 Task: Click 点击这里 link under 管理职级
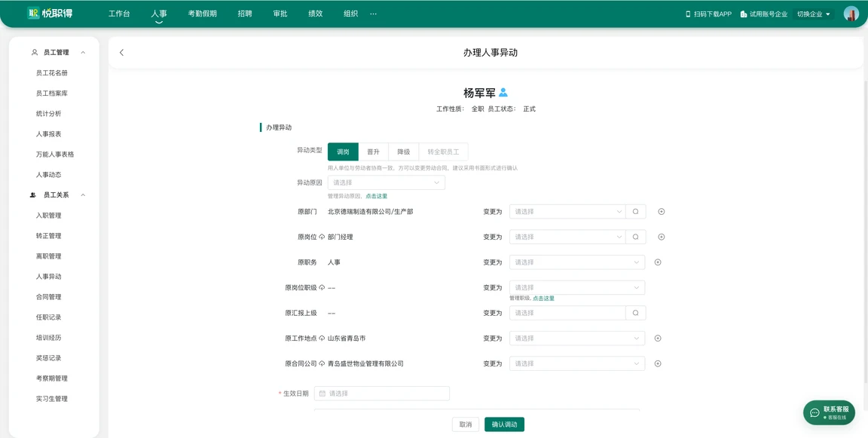[543, 299]
